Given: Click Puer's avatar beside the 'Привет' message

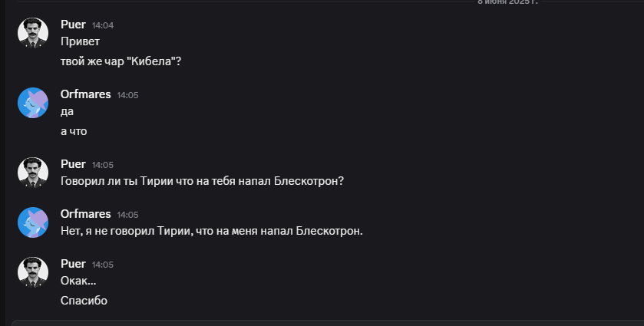Looking at the screenshot, I should point(33,33).
